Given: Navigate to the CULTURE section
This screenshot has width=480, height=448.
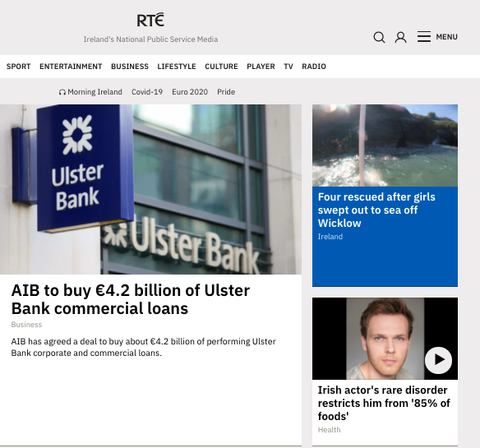Looking at the screenshot, I should click(x=221, y=67).
